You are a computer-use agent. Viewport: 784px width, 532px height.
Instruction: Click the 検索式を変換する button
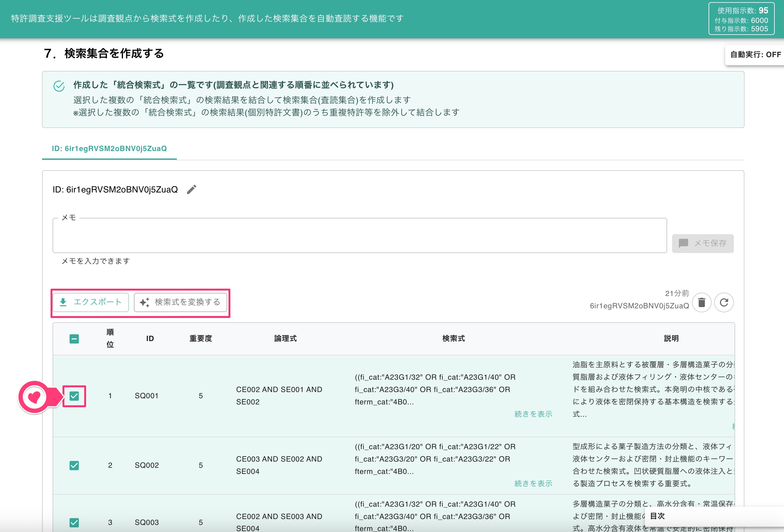[181, 302]
